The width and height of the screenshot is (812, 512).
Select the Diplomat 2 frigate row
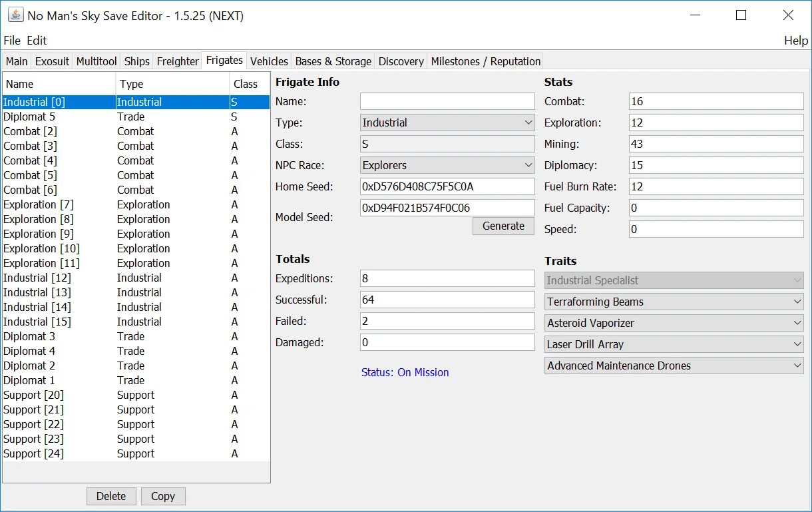tap(136, 366)
